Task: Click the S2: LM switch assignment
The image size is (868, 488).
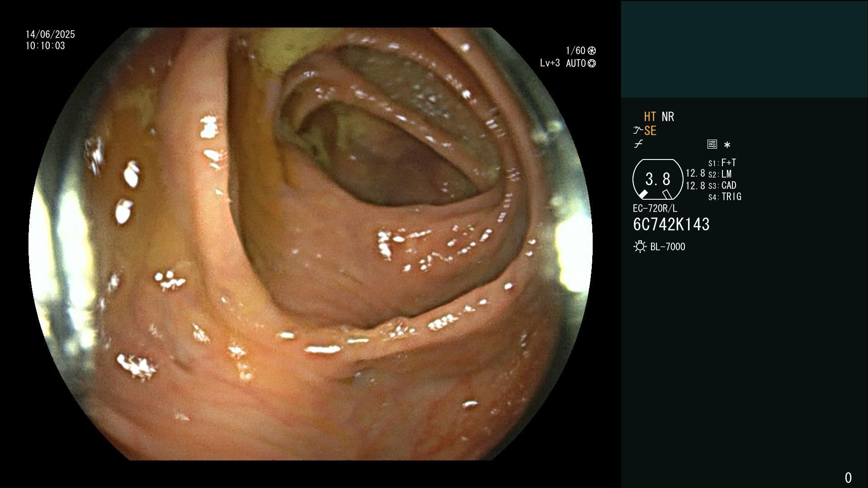Action: [720, 174]
